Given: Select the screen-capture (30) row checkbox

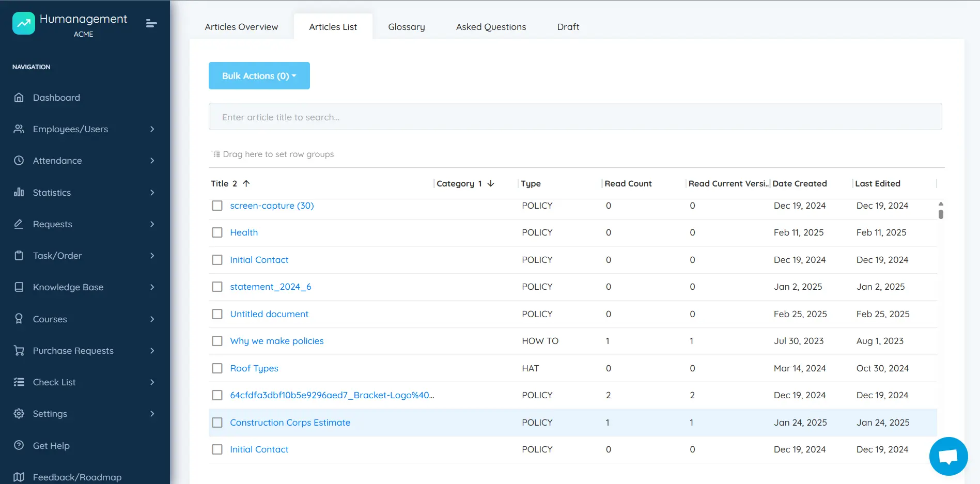Looking at the screenshot, I should [217, 206].
